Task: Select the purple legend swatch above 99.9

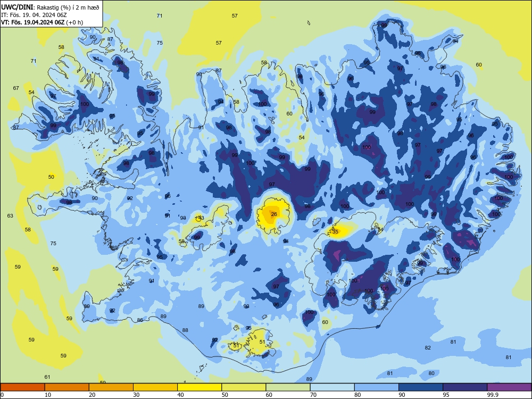Action: pos(509,387)
